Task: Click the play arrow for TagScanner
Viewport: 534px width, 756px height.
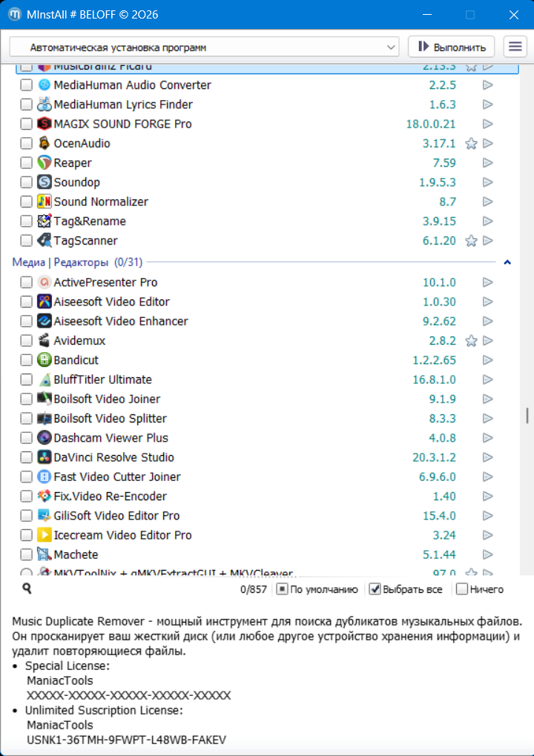Action: point(488,241)
